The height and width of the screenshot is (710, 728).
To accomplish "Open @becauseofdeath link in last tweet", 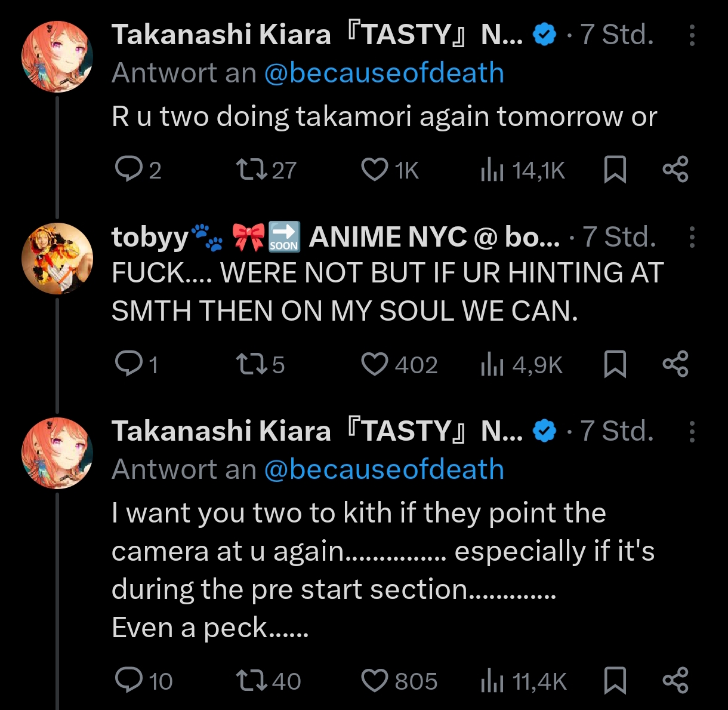I will (x=384, y=469).
